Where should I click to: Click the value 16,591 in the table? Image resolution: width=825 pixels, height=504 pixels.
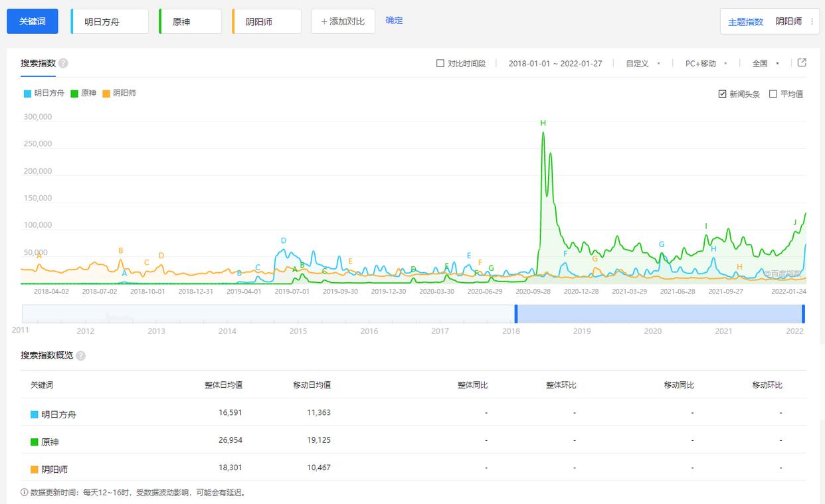click(229, 412)
